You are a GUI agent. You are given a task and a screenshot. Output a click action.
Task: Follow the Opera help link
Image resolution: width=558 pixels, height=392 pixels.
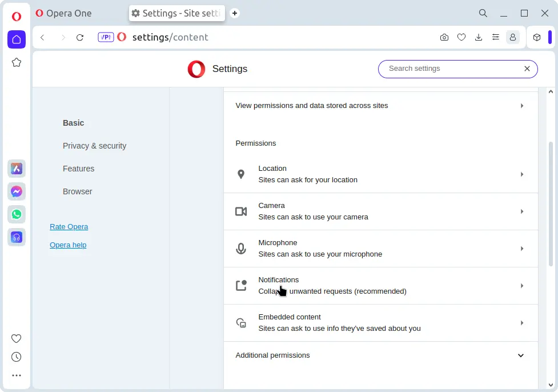tap(68, 245)
